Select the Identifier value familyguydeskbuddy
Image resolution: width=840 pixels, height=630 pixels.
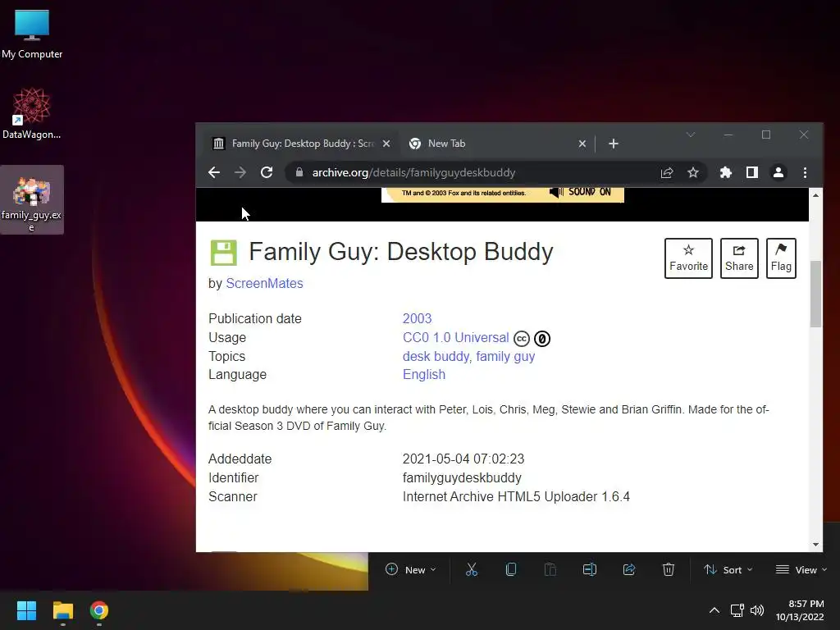point(462,478)
